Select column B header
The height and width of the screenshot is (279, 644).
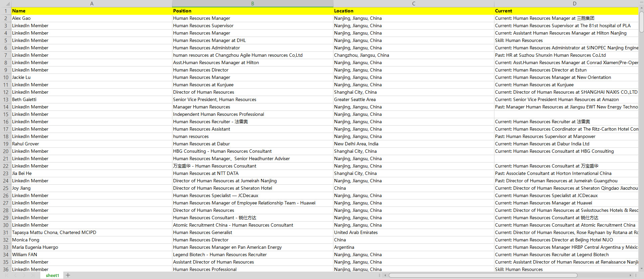point(253,3)
